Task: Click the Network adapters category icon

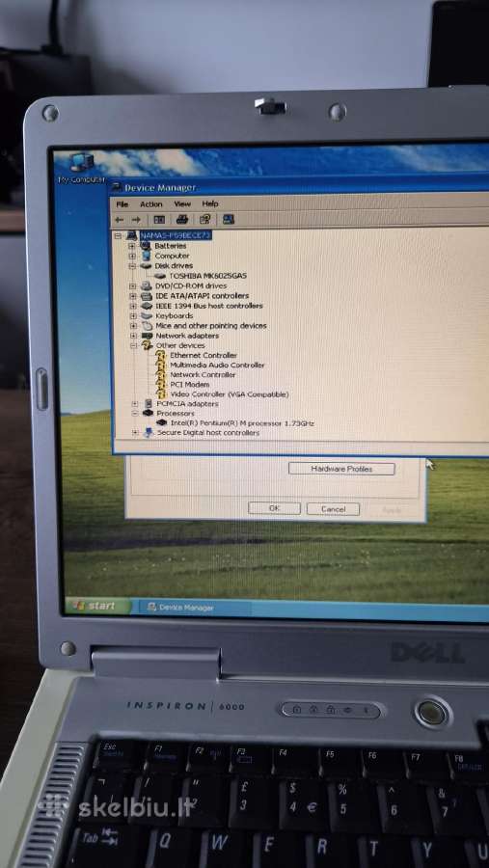Action: (147, 336)
